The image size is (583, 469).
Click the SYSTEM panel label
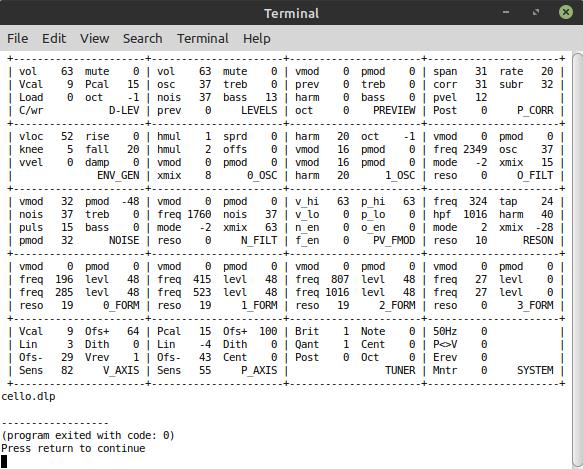click(x=535, y=370)
